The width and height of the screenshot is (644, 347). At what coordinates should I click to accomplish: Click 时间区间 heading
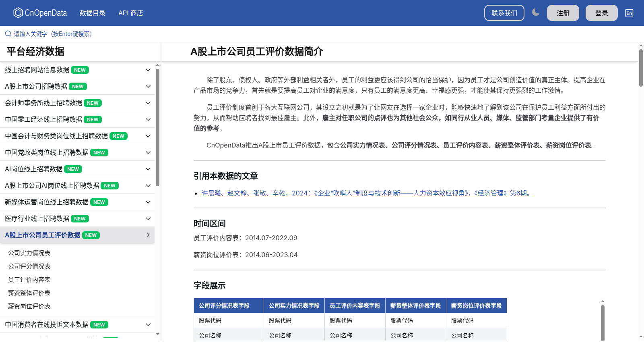pos(210,224)
